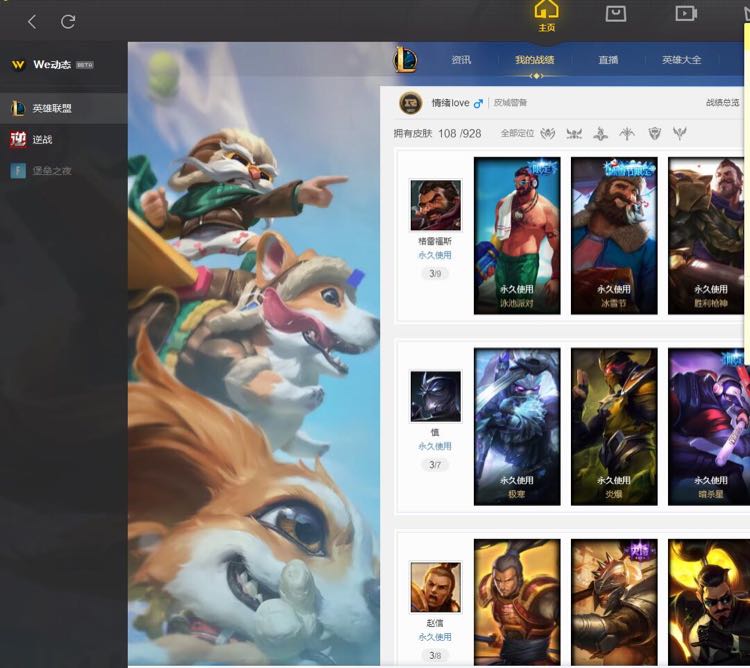
Task: Refresh the page with the reload icon
Action: click(68, 21)
